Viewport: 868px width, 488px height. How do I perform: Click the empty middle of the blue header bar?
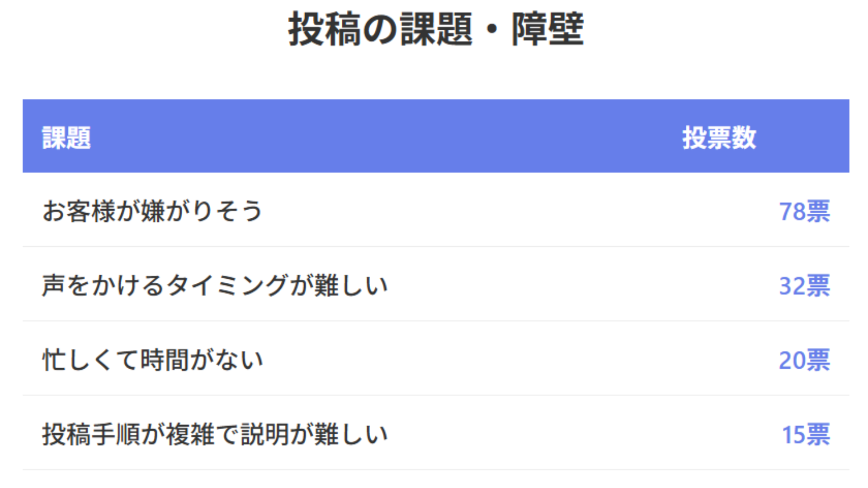click(x=384, y=136)
